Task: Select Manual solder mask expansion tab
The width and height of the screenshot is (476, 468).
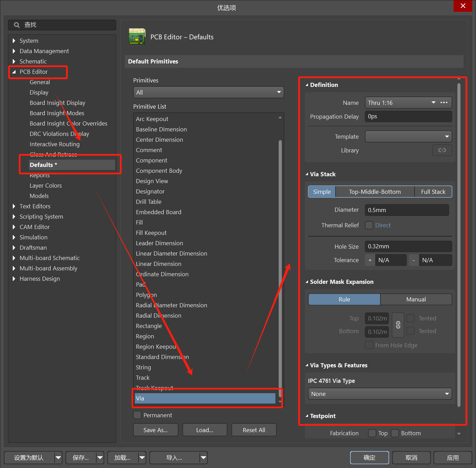Action: coord(416,299)
